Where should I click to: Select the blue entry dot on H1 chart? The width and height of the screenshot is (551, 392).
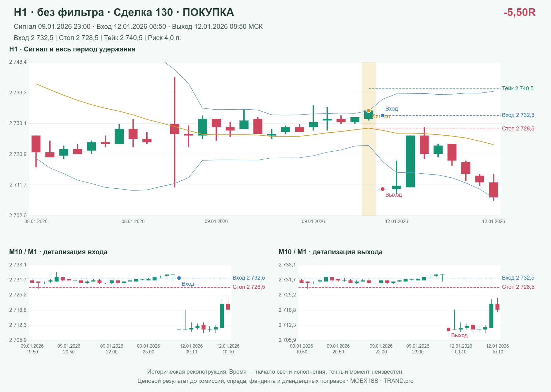point(383,115)
